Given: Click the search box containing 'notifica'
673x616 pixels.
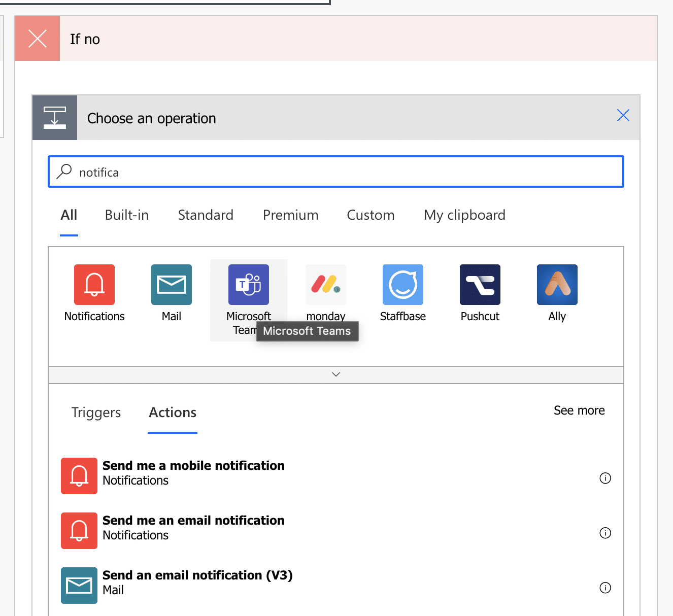Looking at the screenshot, I should pyautogui.click(x=345, y=172).
